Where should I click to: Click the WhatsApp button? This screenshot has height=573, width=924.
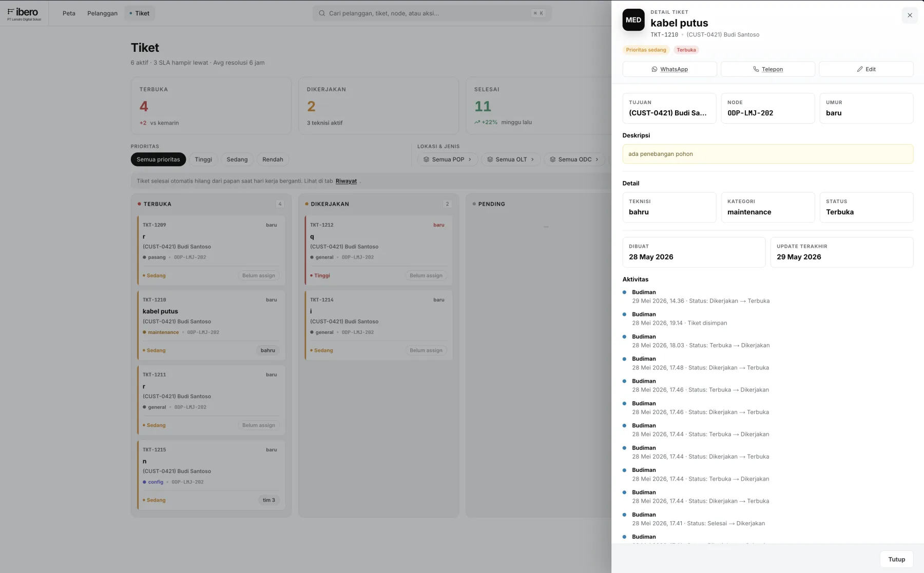[x=669, y=69]
